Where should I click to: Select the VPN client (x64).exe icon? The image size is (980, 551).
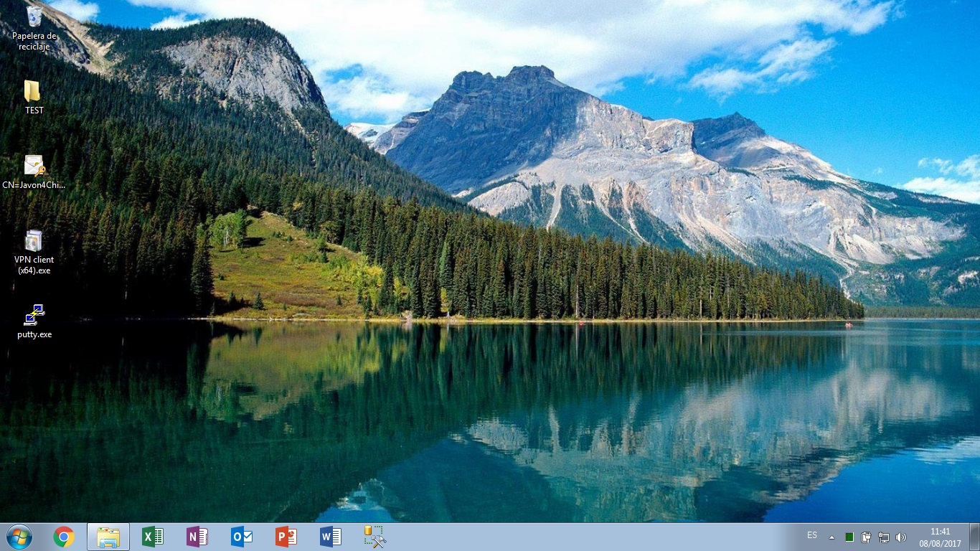[x=34, y=241]
